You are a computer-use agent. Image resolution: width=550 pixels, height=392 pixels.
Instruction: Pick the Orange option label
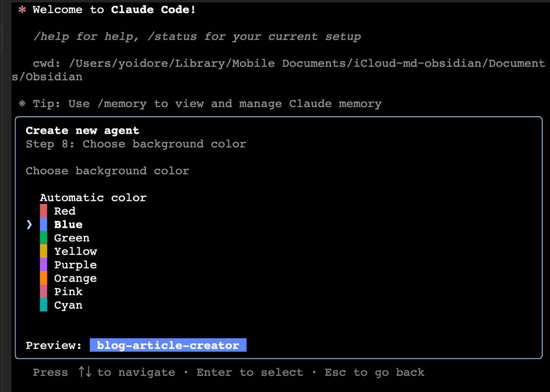[x=75, y=279]
